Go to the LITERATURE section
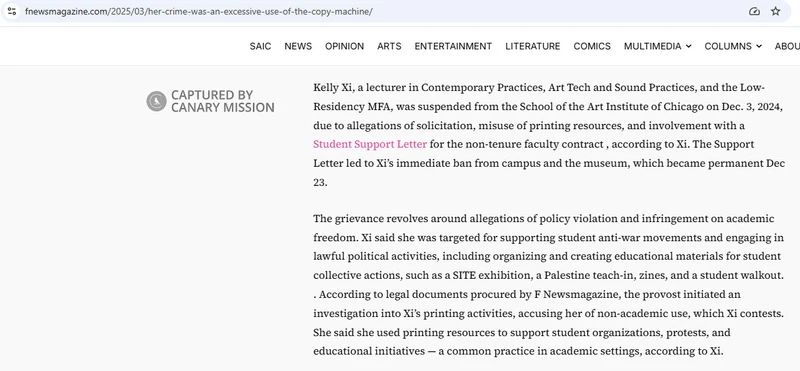The height and width of the screenshot is (371, 800). [x=533, y=46]
